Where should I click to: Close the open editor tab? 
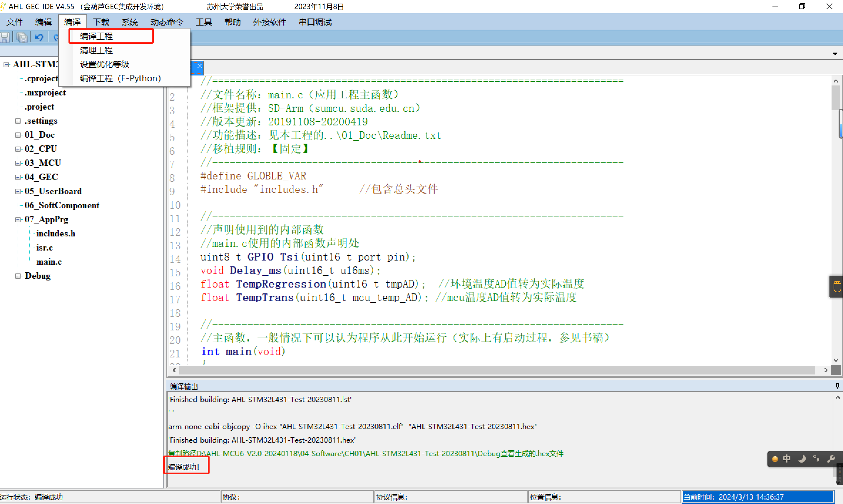pos(200,66)
